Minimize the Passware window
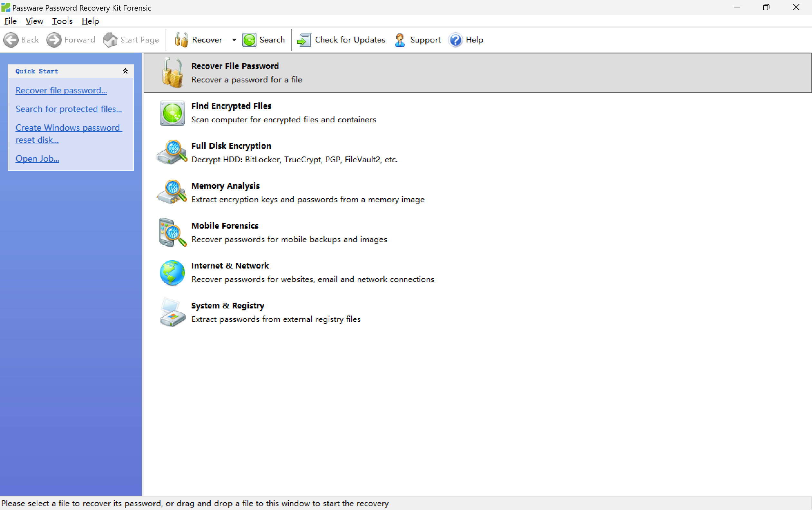812x510 pixels. click(737, 7)
